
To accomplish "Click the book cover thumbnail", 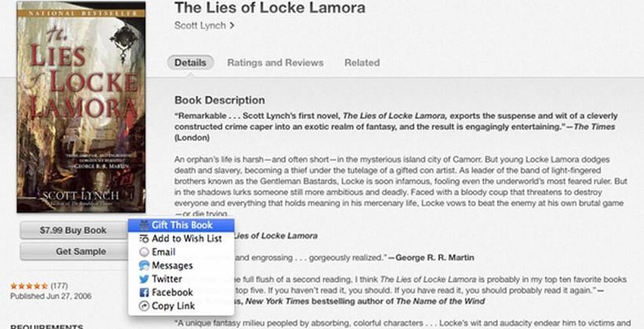I will pos(81,107).
